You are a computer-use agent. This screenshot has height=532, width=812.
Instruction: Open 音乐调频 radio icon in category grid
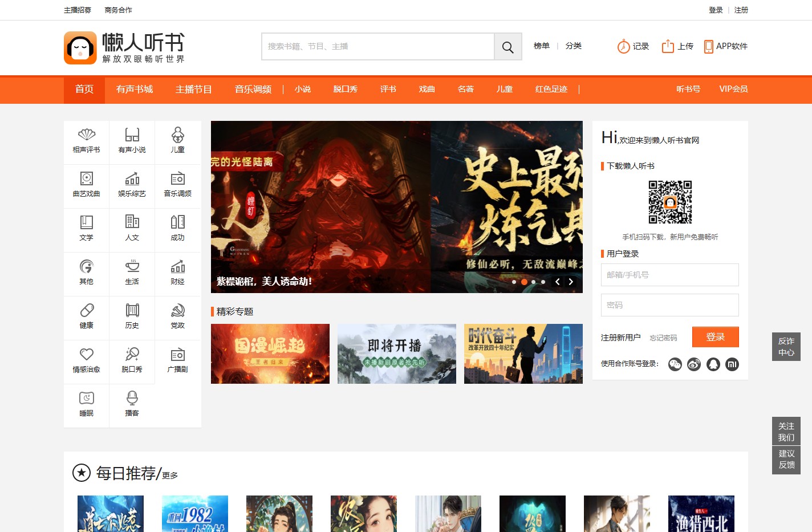point(178,179)
